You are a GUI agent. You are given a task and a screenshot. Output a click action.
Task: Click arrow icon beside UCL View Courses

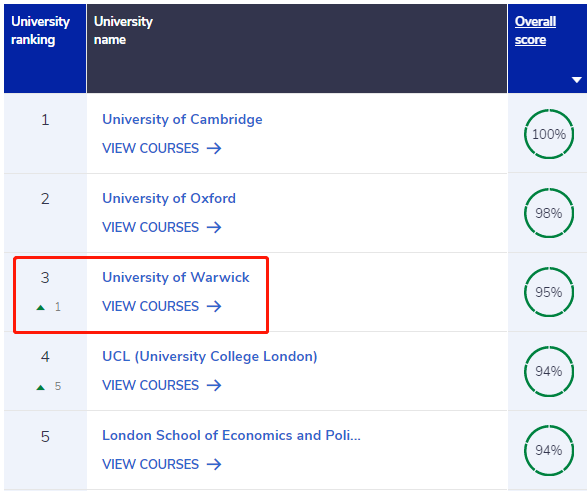[x=214, y=385]
